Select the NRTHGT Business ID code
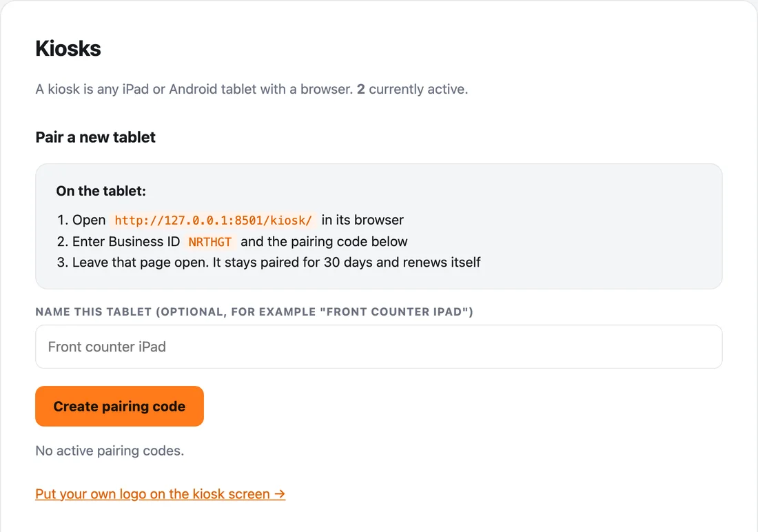This screenshot has height=532, width=758. coord(209,241)
